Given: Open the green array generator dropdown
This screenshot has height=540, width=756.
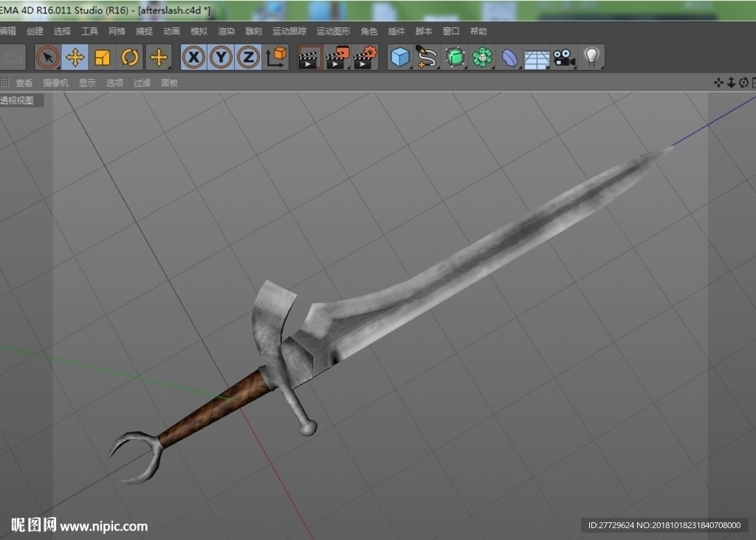Looking at the screenshot, I should tap(482, 58).
